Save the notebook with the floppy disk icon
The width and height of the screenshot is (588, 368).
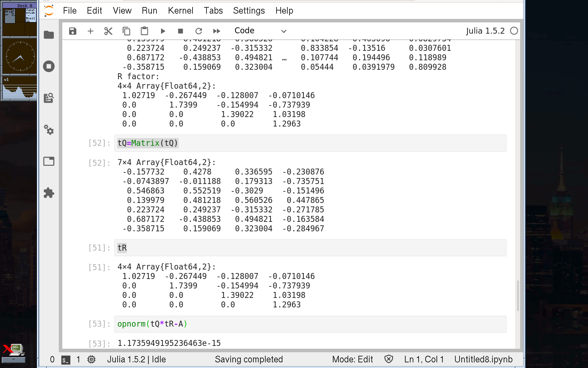click(72, 31)
